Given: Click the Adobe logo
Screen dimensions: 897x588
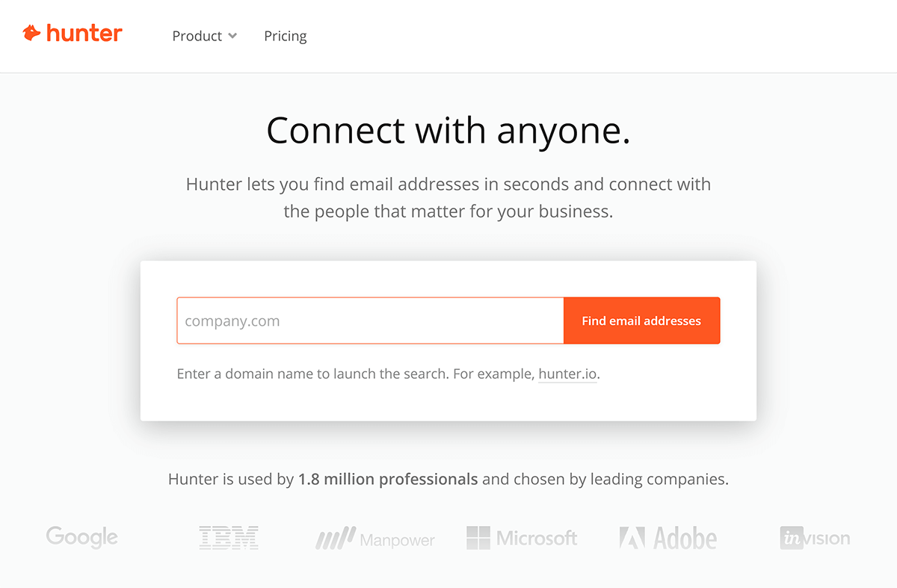Looking at the screenshot, I should click(668, 537).
